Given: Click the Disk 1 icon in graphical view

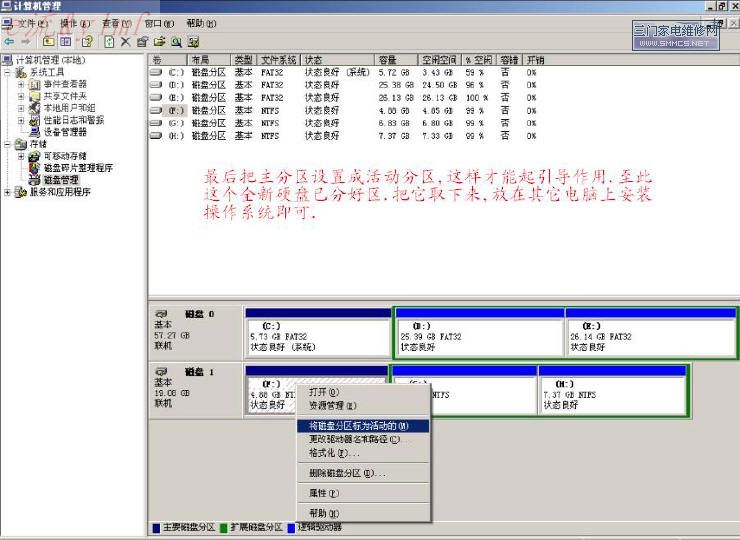Looking at the screenshot, I should [161, 371].
